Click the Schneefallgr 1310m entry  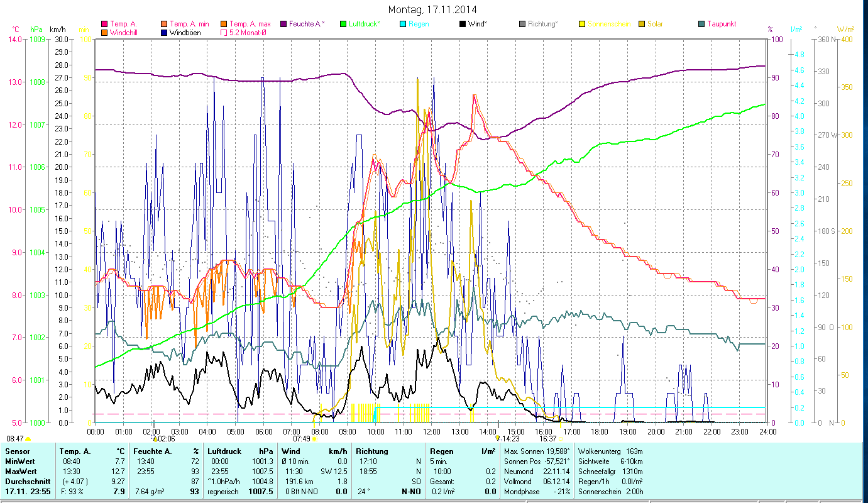click(610, 471)
